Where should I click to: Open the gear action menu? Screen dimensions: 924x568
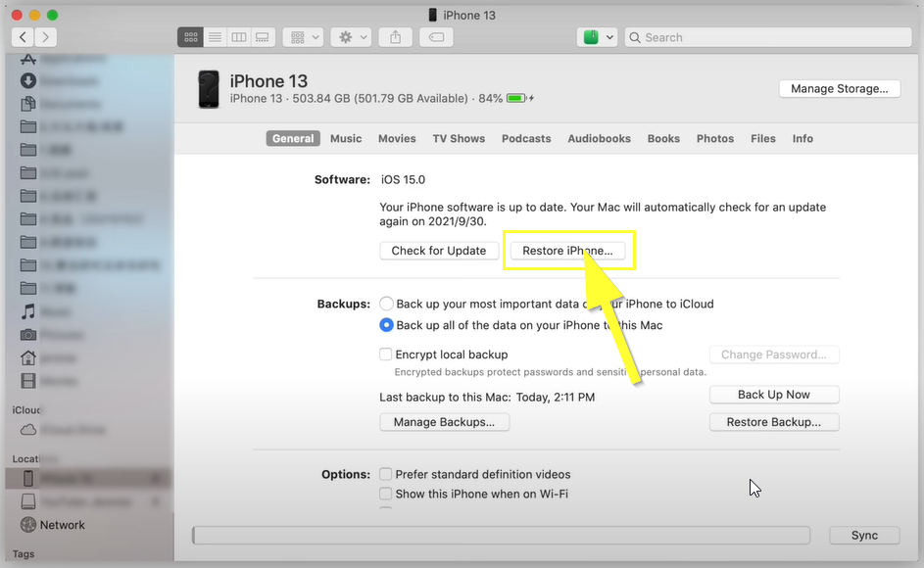click(351, 37)
